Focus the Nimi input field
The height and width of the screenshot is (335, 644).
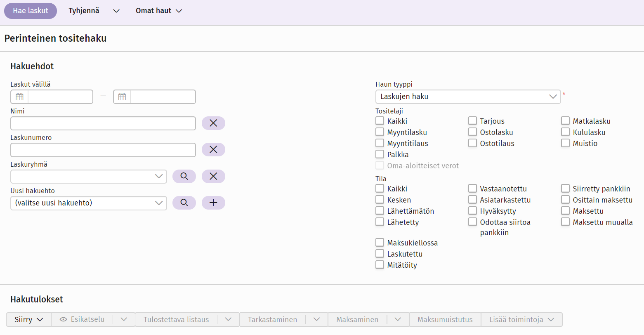point(103,123)
